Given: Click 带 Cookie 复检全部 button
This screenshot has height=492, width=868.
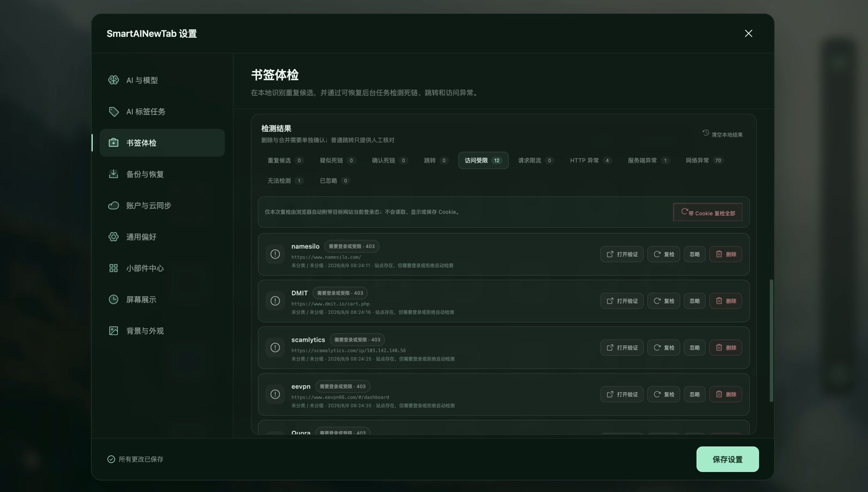Looking at the screenshot, I should coord(708,212).
